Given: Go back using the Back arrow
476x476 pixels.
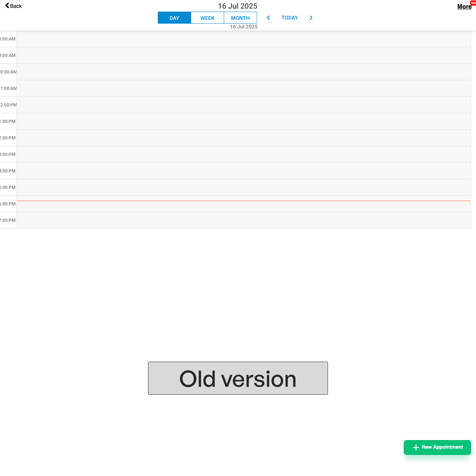Looking at the screenshot, I should [x=13, y=6].
